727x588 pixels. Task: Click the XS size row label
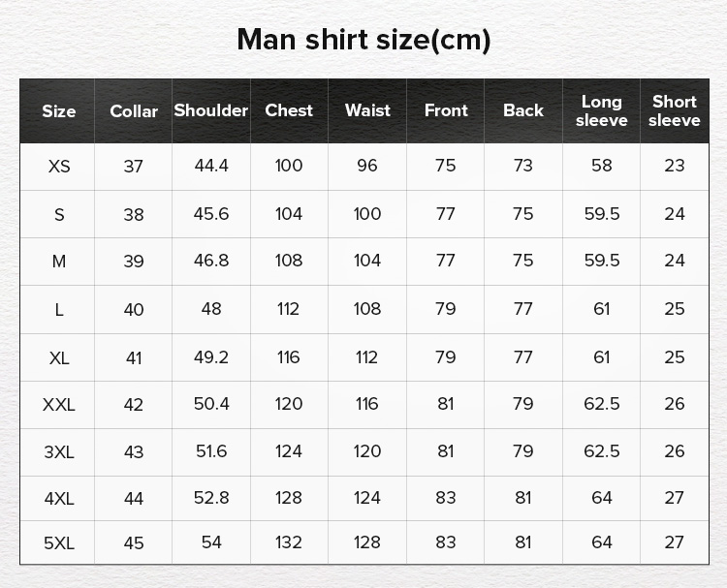tap(59, 166)
